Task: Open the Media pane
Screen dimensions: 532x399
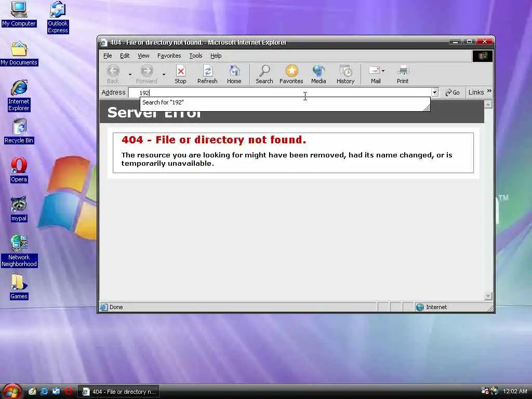Action: click(x=318, y=74)
